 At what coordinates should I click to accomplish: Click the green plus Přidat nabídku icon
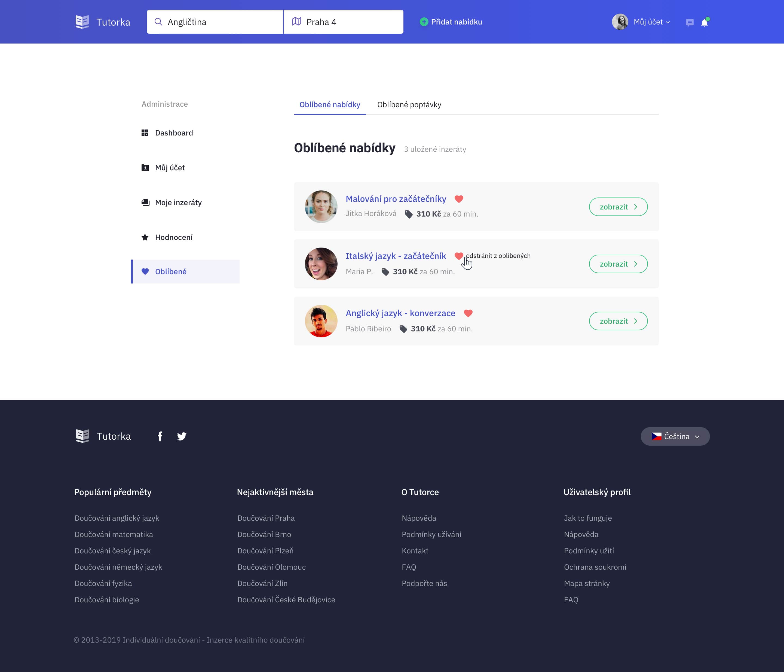click(424, 22)
